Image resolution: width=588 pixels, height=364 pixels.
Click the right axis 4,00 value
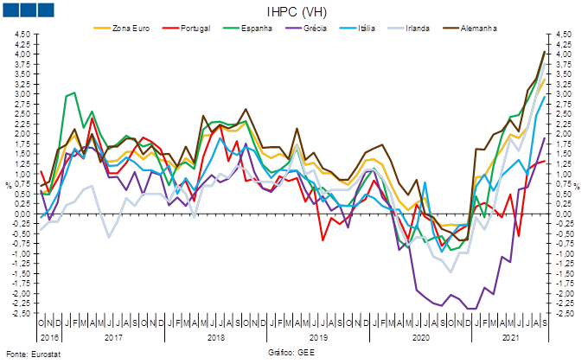(565, 54)
